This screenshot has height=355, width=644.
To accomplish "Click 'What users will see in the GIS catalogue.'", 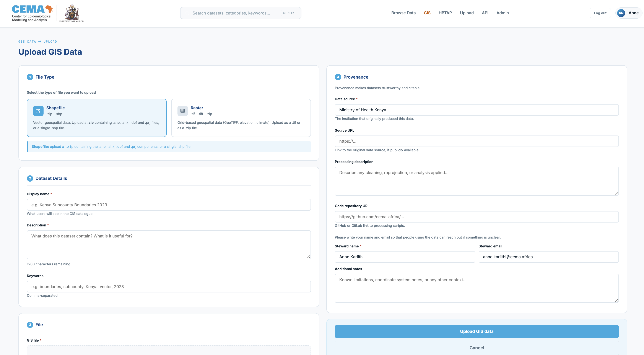I will [x=60, y=214].
